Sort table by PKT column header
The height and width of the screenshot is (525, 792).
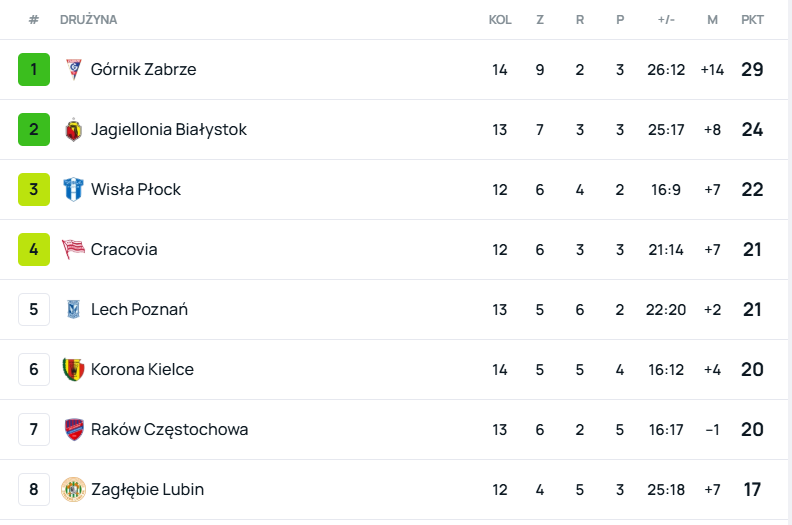752,20
